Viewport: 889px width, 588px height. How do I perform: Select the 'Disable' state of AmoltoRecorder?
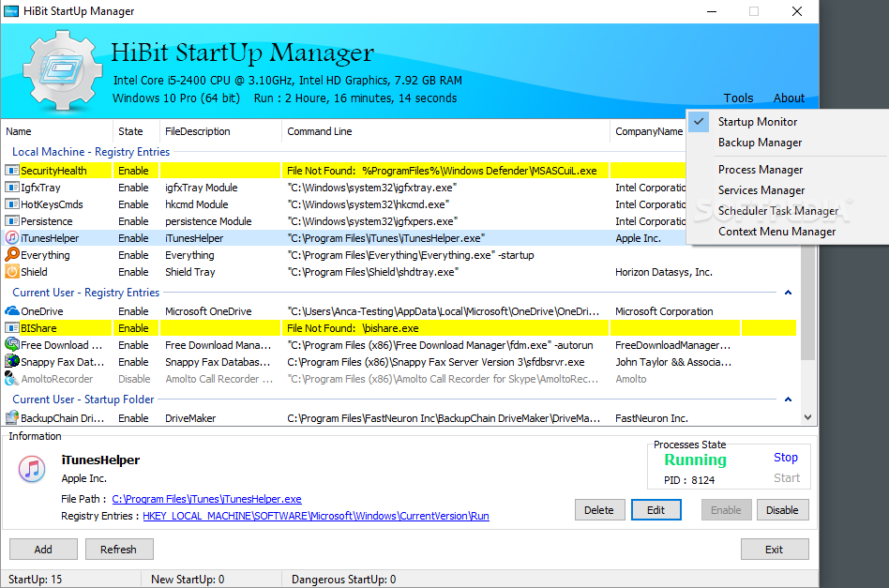pyautogui.click(x=134, y=379)
